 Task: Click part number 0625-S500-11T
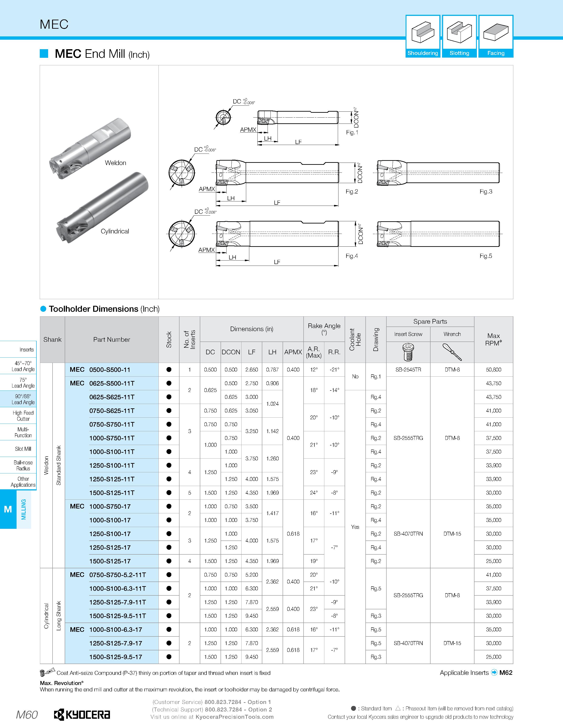point(112,383)
